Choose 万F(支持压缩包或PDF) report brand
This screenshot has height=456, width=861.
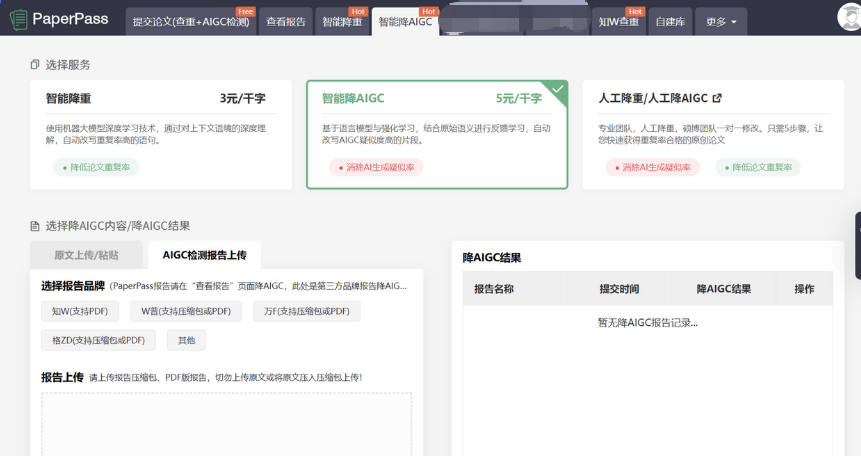(x=306, y=311)
